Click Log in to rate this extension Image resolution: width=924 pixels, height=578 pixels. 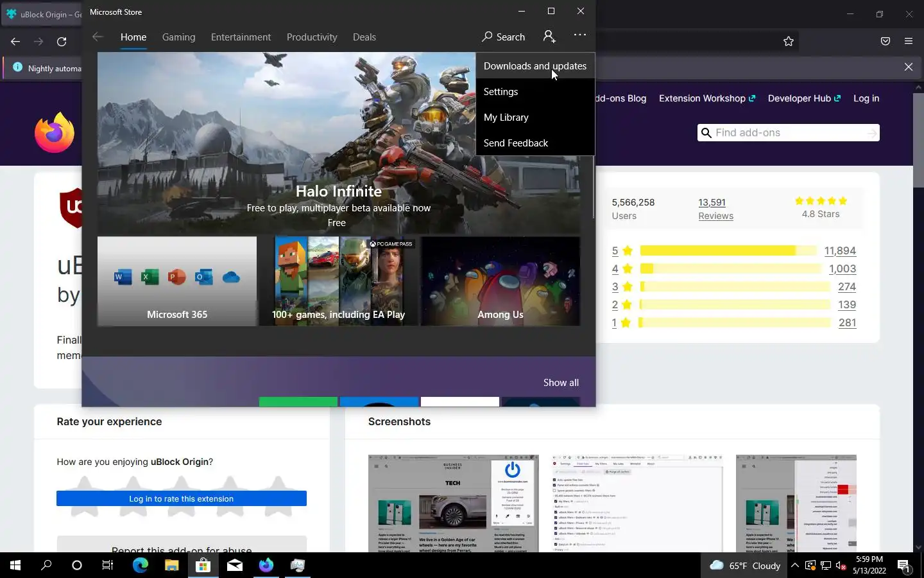pos(182,498)
